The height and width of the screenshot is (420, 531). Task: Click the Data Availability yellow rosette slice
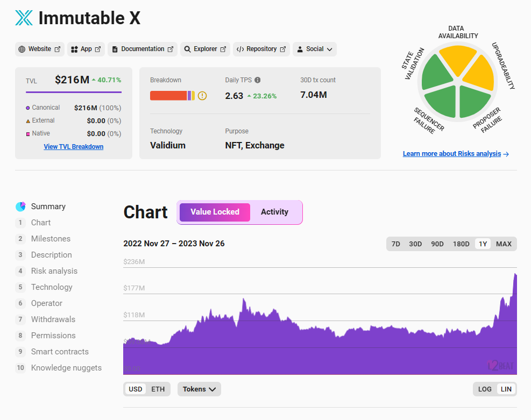[x=458, y=59]
